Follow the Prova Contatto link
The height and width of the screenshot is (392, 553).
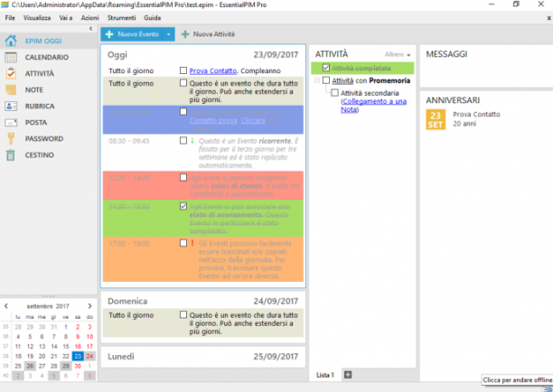pos(213,70)
